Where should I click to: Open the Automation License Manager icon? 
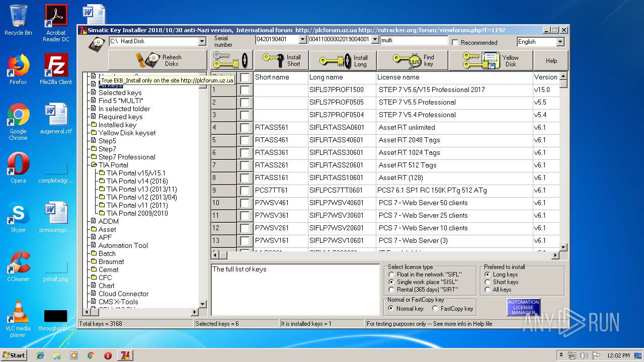[523, 307]
